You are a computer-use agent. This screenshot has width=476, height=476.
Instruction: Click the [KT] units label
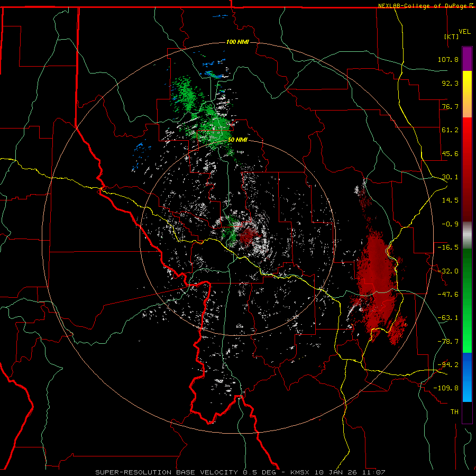pos(452,36)
